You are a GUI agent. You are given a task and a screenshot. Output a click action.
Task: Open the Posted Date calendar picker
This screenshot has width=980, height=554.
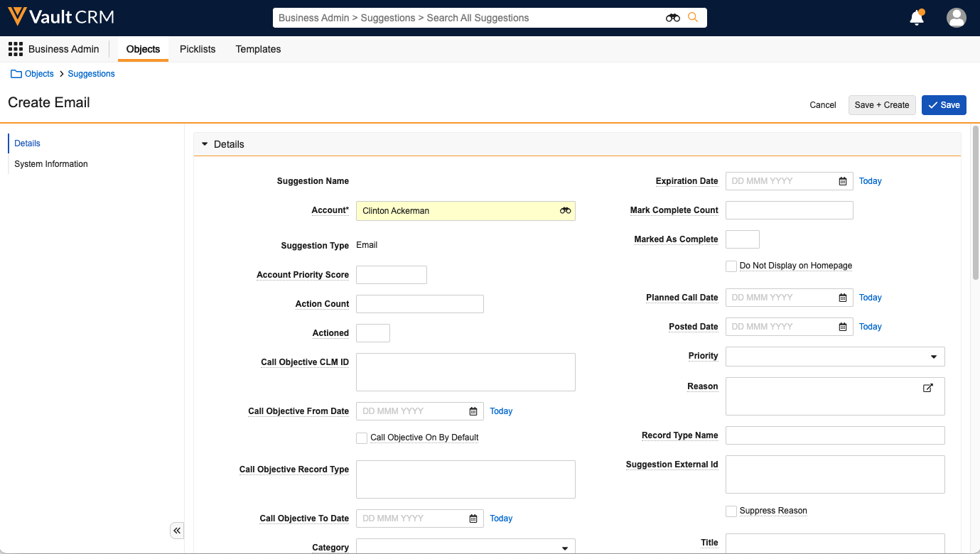click(842, 327)
